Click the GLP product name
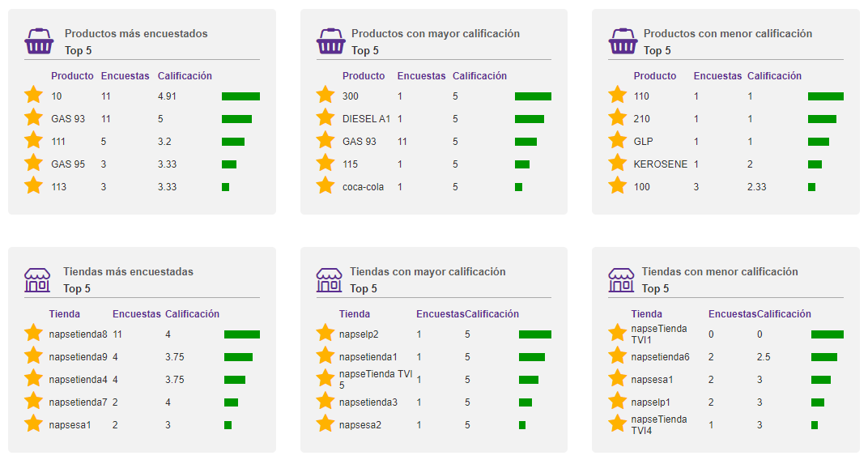This screenshot has height=464, width=868. (x=644, y=142)
